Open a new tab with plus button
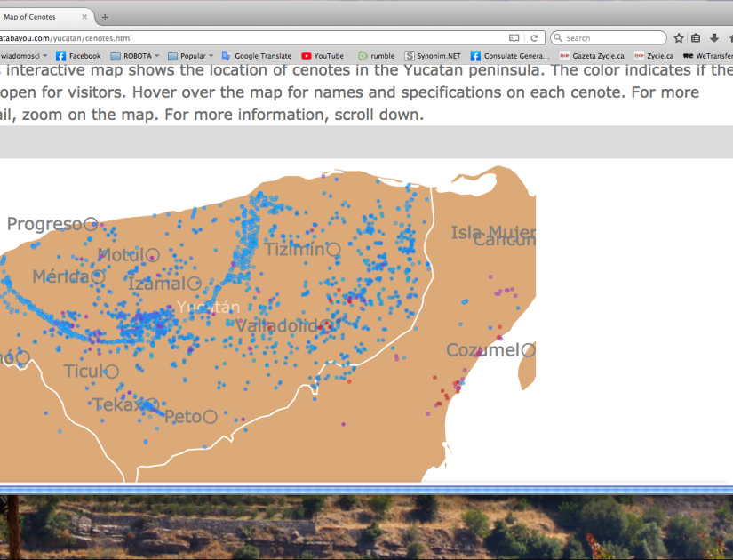 [105, 17]
